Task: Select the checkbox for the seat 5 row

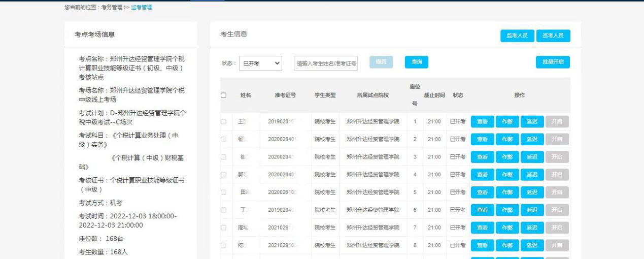Action: tap(224, 192)
